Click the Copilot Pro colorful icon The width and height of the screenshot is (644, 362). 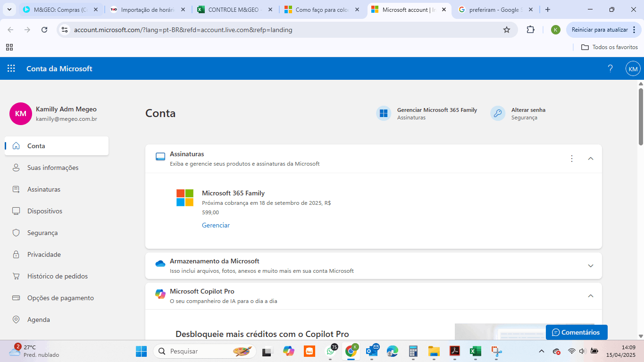[x=160, y=294]
